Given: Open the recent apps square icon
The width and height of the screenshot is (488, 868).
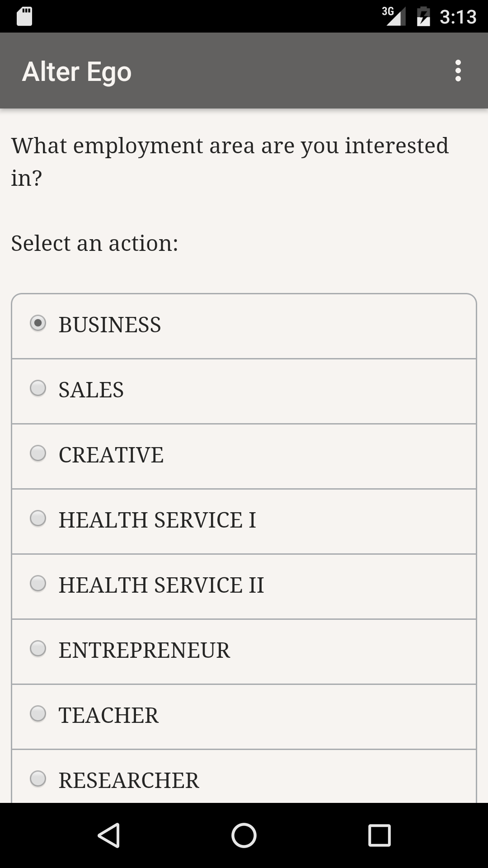Looking at the screenshot, I should click(379, 835).
